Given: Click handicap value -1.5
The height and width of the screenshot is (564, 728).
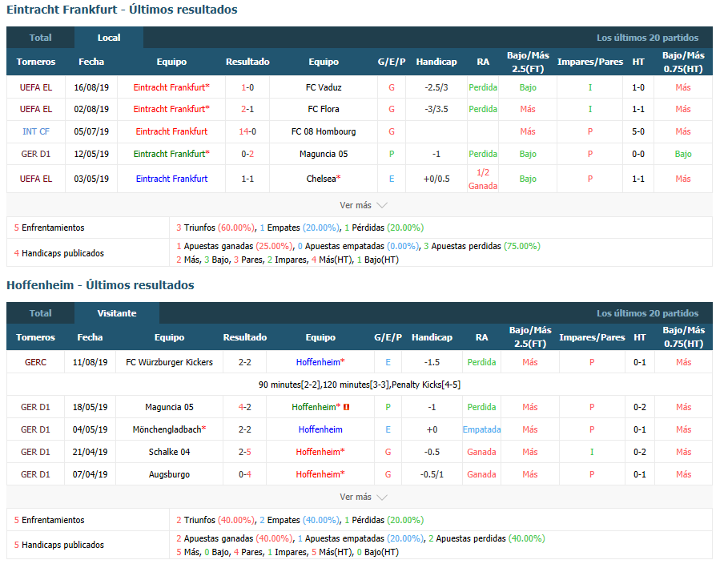Looking at the screenshot, I should click(432, 362).
